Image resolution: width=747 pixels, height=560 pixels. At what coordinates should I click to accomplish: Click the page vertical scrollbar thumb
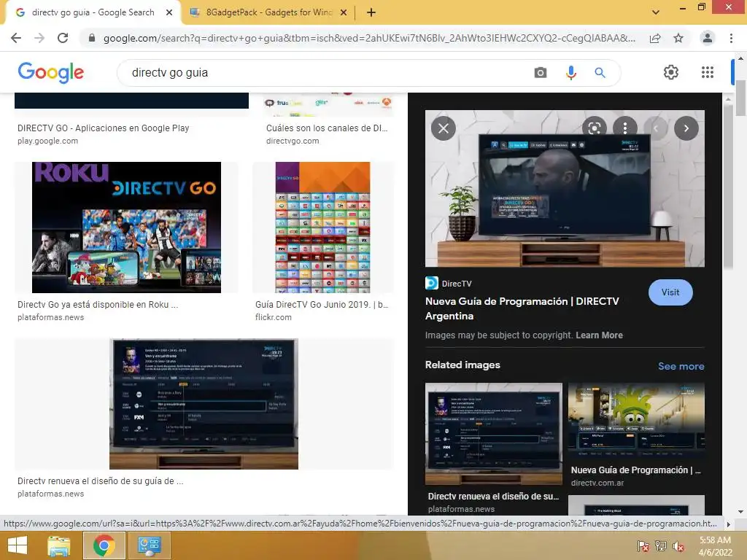point(741,98)
